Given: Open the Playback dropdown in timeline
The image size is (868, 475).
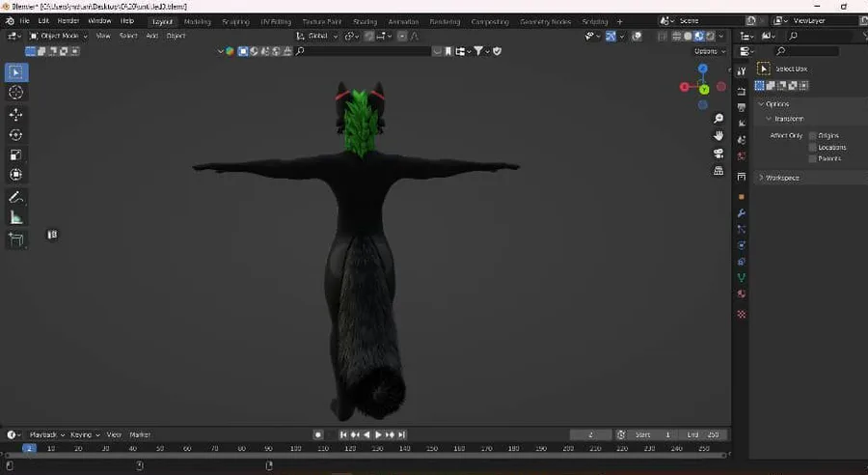Looking at the screenshot, I should pos(46,435).
